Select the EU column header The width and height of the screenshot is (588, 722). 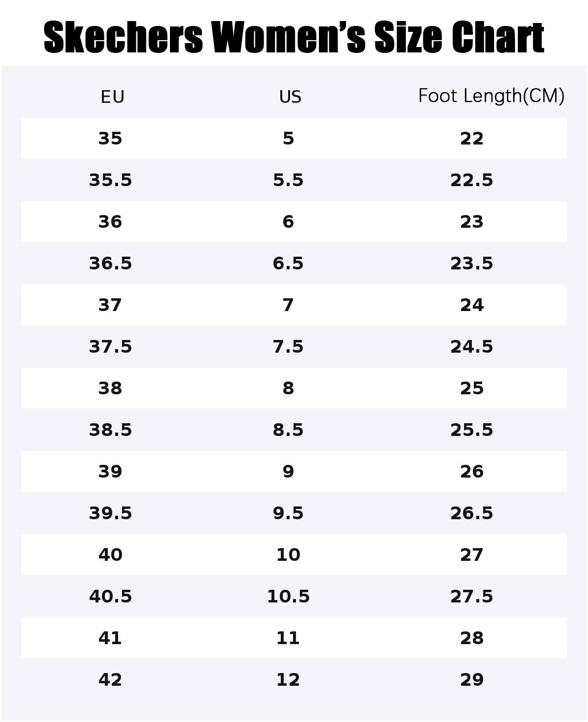tap(113, 96)
